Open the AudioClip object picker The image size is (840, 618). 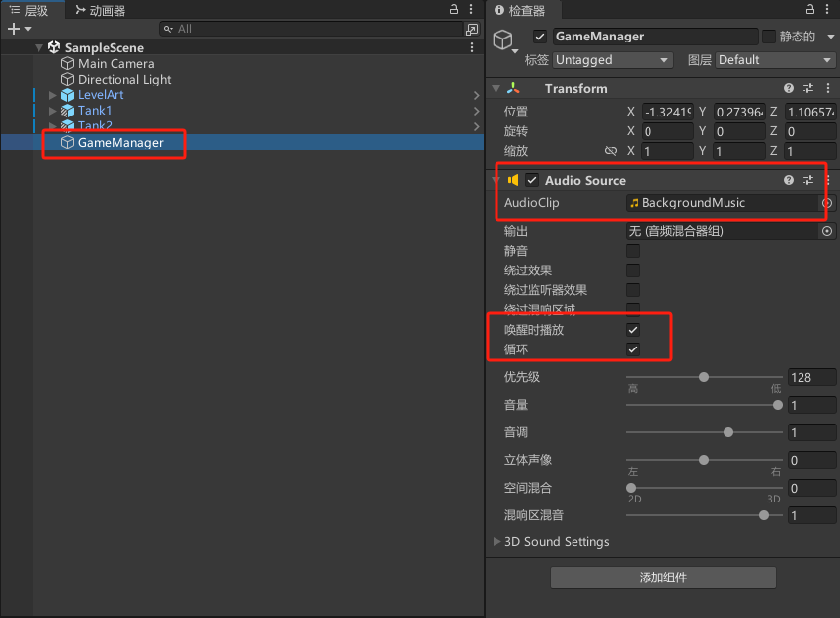(828, 203)
